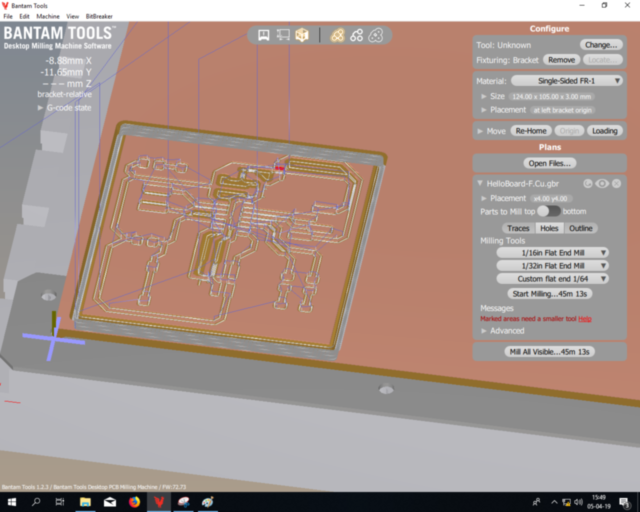Click the Open Files... button
640x512 pixels.
pyautogui.click(x=549, y=163)
